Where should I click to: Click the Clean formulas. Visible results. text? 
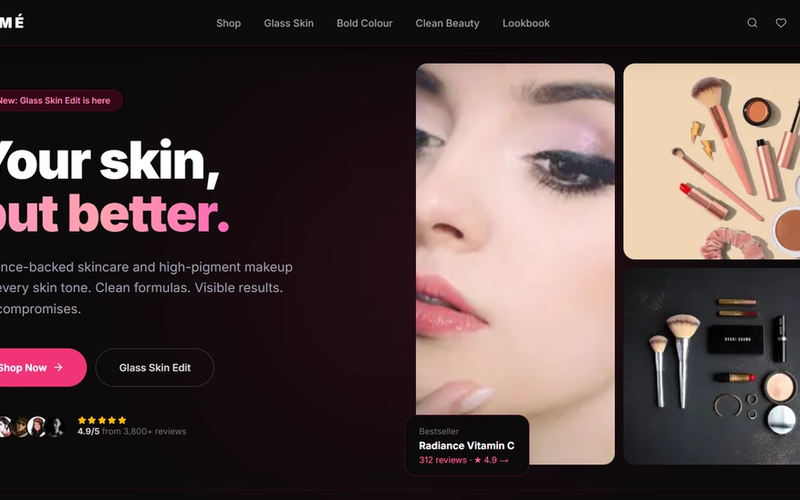tap(189, 288)
